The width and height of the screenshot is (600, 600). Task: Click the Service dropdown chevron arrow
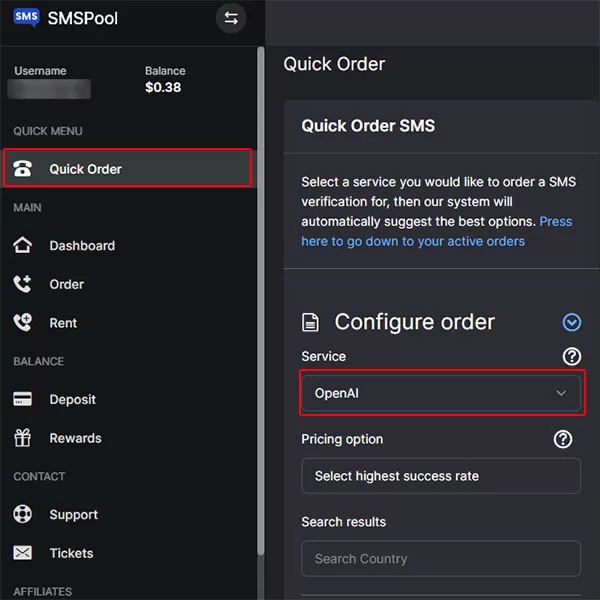coord(561,393)
